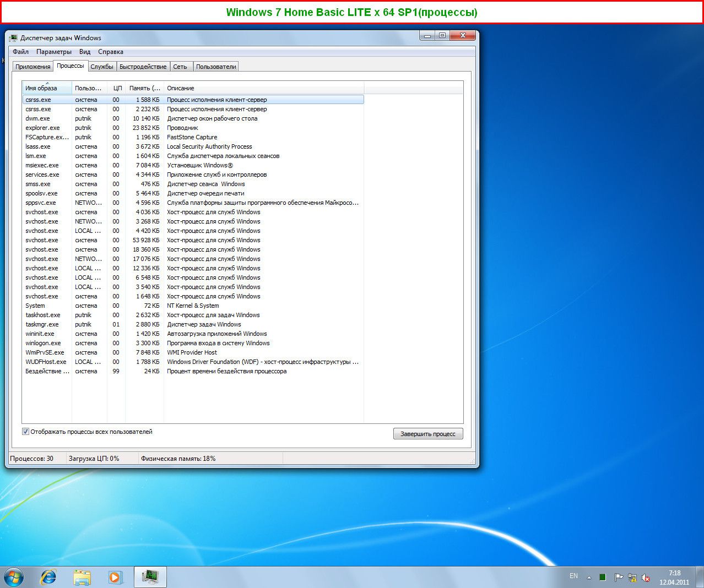Open the Пользователи tab
The width and height of the screenshot is (704, 588).
coord(216,67)
